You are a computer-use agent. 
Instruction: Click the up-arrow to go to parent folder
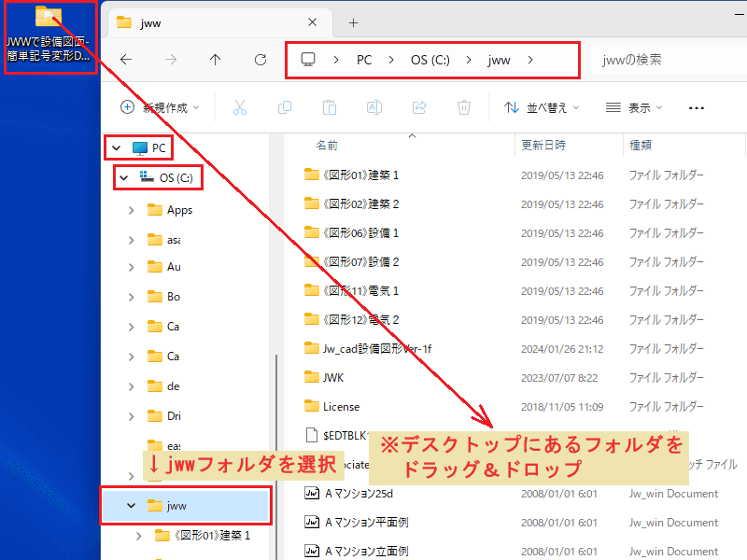215,61
